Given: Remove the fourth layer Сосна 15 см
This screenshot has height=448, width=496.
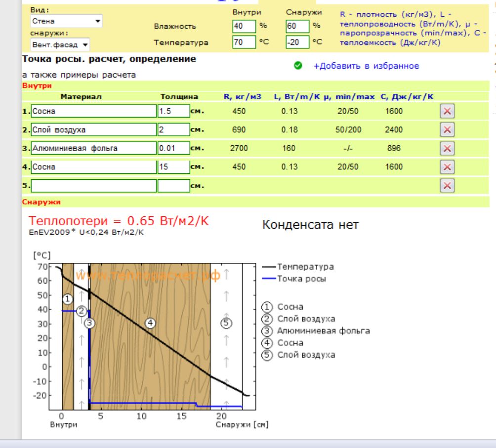Looking at the screenshot, I should coord(447,167).
